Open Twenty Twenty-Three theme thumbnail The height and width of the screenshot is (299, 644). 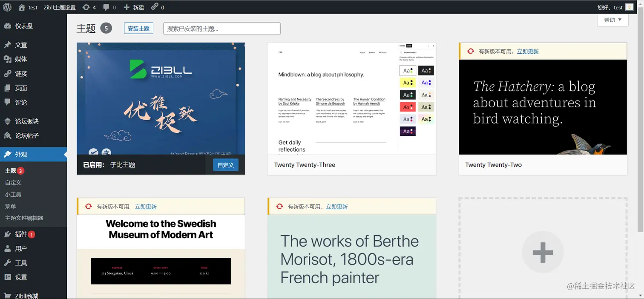[x=352, y=98]
